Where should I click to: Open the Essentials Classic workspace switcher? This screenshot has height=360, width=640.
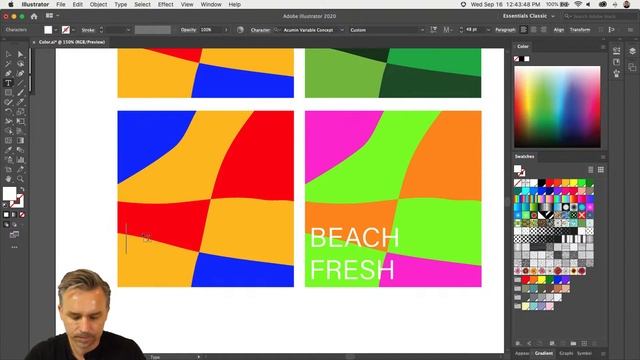(x=529, y=16)
